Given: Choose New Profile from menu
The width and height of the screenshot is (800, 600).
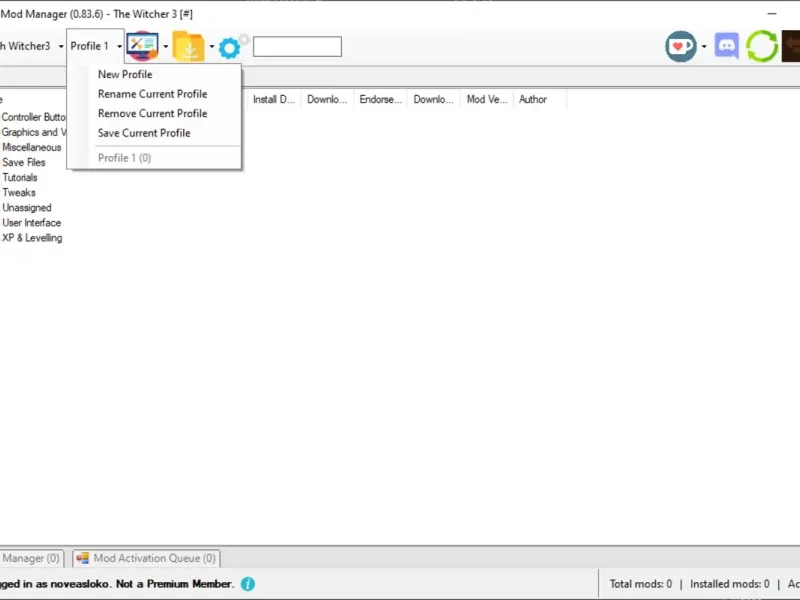Looking at the screenshot, I should point(125,74).
